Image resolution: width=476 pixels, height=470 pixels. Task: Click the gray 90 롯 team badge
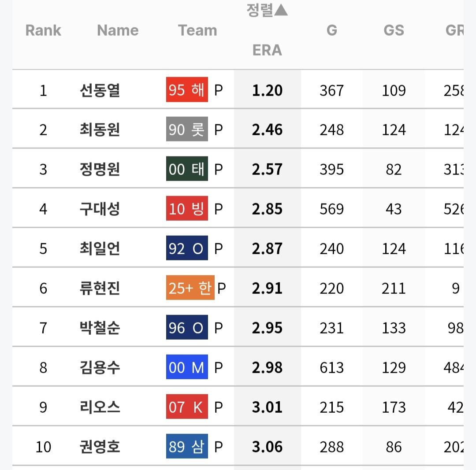tap(187, 129)
